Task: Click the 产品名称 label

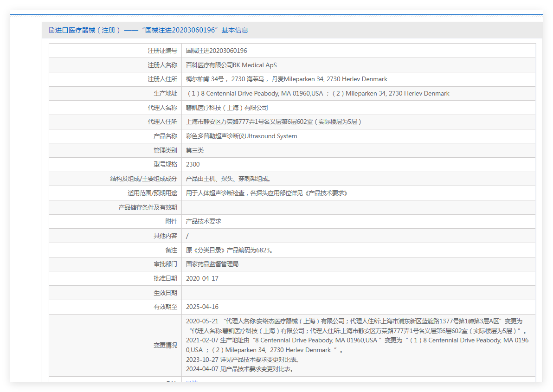Action: coord(166,136)
